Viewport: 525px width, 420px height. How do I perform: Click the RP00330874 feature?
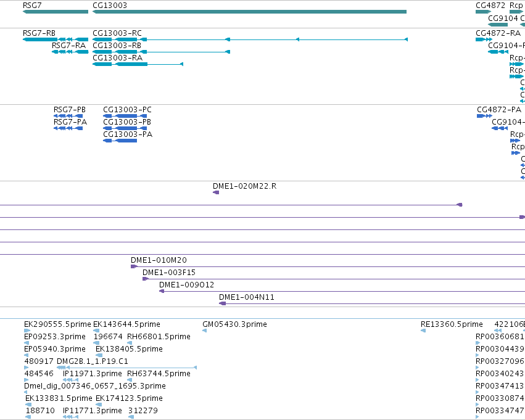tap(477, 405)
